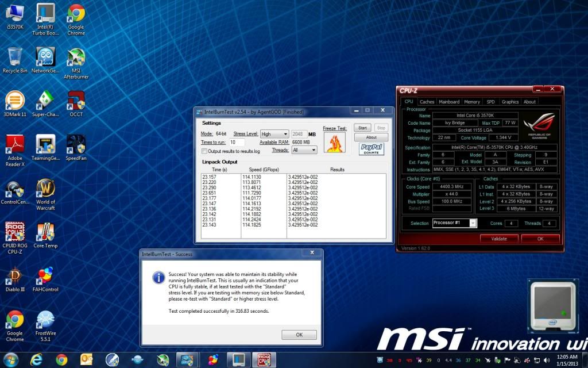Click the 'Ivy Bridge' code name field
This screenshot has height=368, width=588.
coord(455,123)
